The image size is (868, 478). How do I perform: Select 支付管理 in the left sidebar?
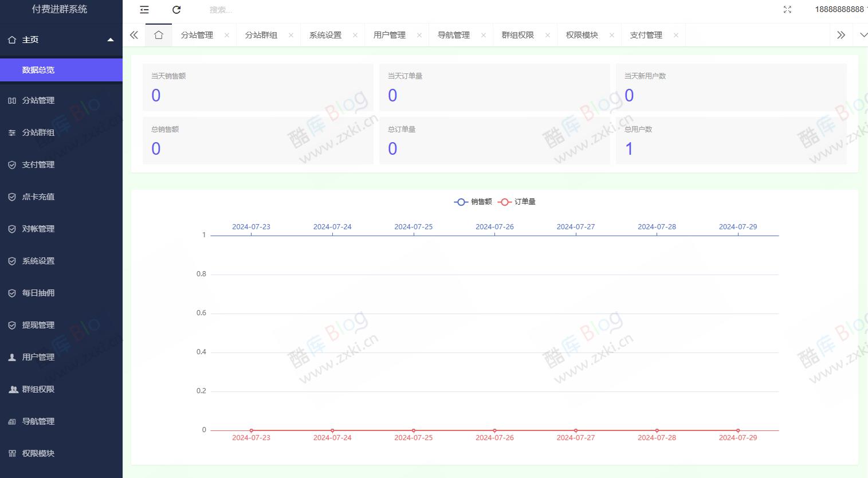[x=38, y=164]
